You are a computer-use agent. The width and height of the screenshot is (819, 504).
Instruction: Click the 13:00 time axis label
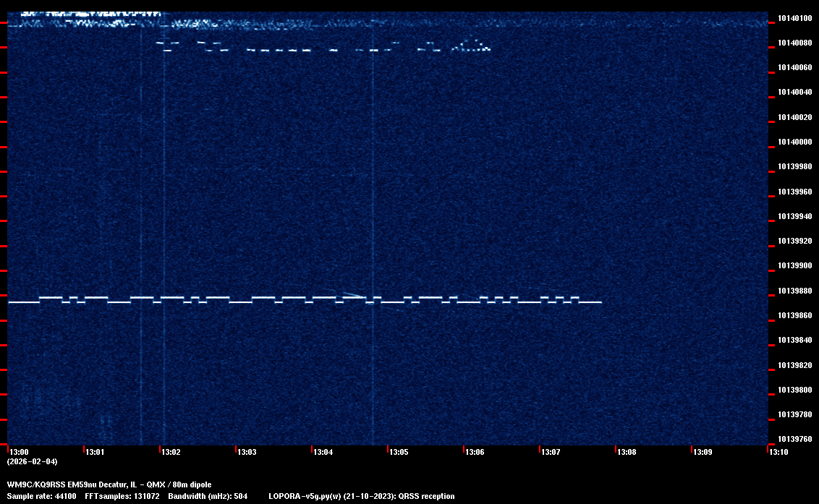(x=19, y=452)
